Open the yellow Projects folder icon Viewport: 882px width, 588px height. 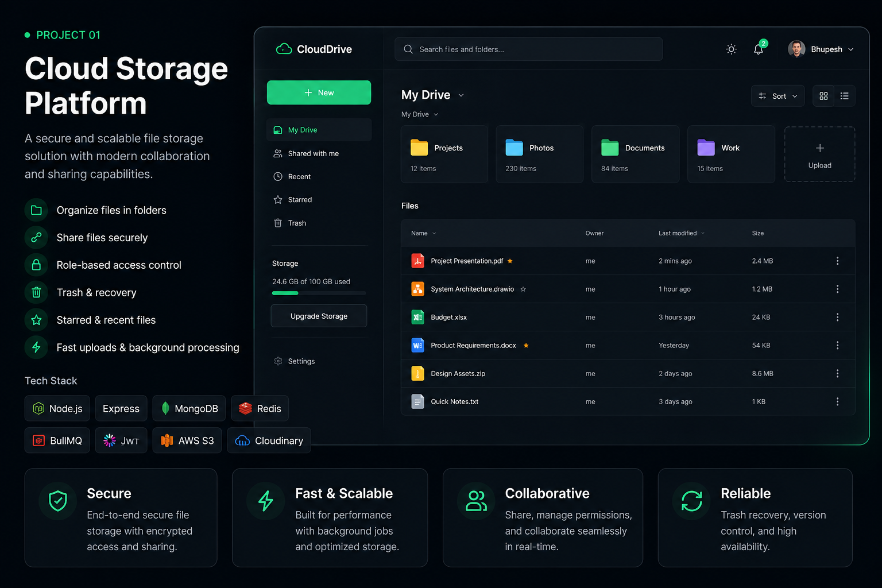(419, 148)
